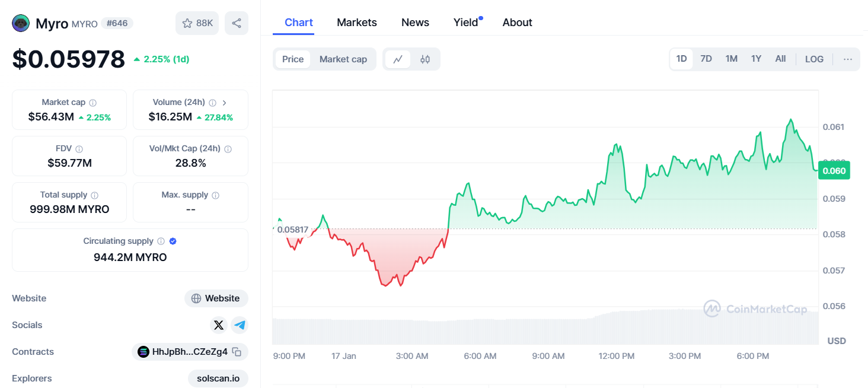Click the $16.25M volume value
Viewport: 868px width, 388px height.
point(170,117)
